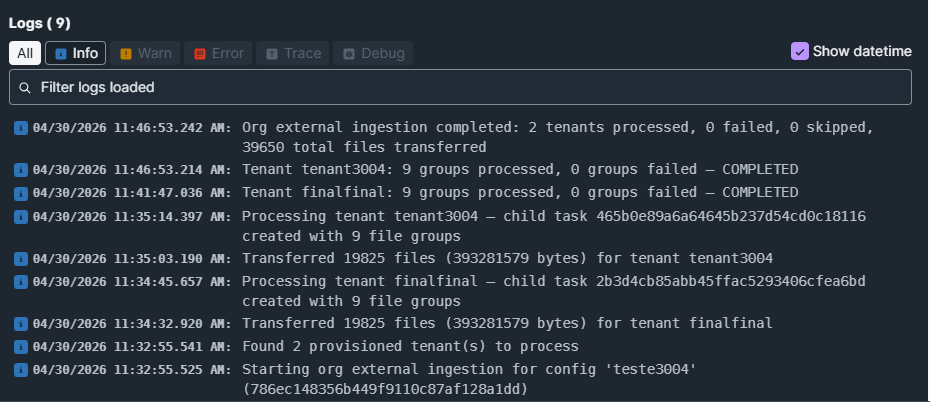The image size is (930, 402).
Task: Click info icon of 11:46:53.214 log entry
Action: tap(21, 170)
